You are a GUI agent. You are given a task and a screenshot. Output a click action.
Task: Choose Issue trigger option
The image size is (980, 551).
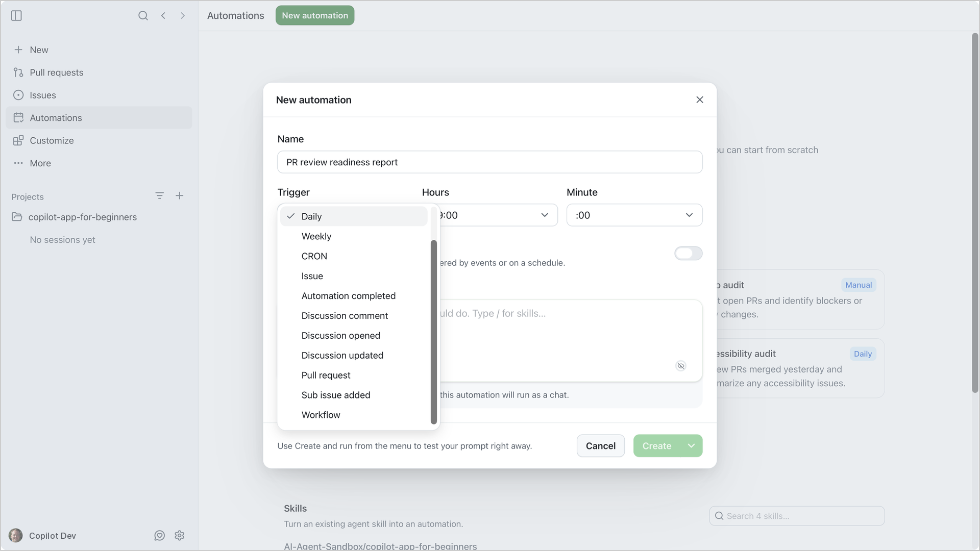coord(354,276)
